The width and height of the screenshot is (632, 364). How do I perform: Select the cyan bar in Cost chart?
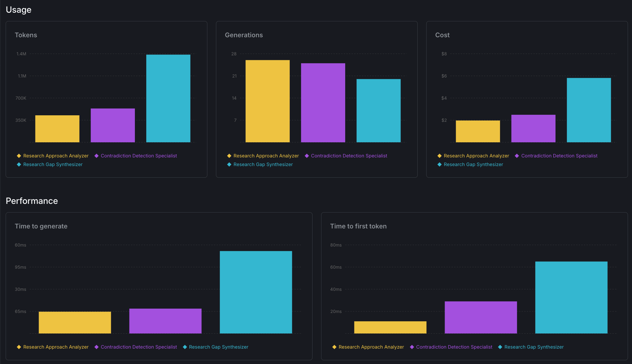(589, 110)
